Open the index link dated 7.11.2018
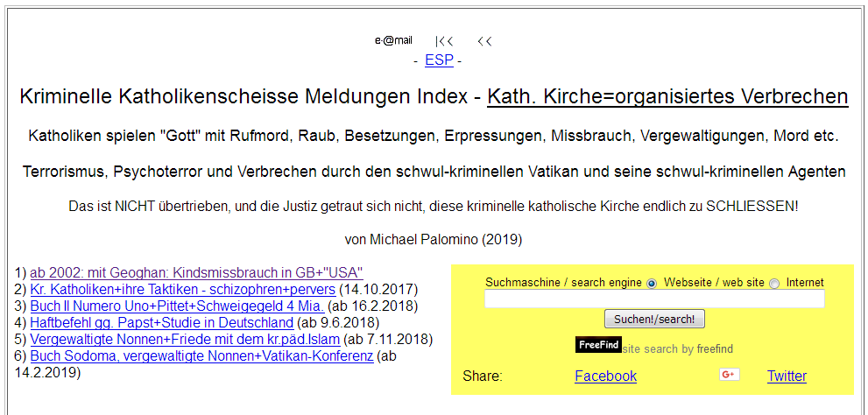The image size is (868, 415). [185, 339]
